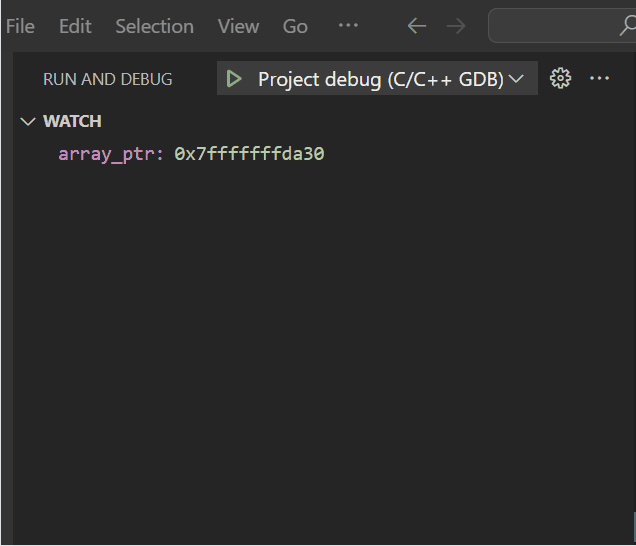Image resolution: width=636 pixels, height=546 pixels.
Task: Open launch.json via gear icon
Action: 560,78
